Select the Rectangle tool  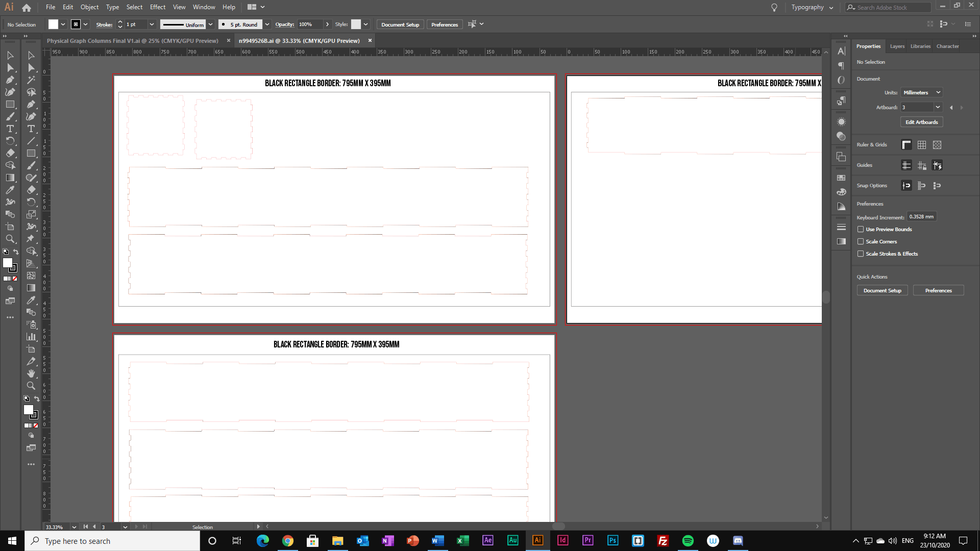10,105
